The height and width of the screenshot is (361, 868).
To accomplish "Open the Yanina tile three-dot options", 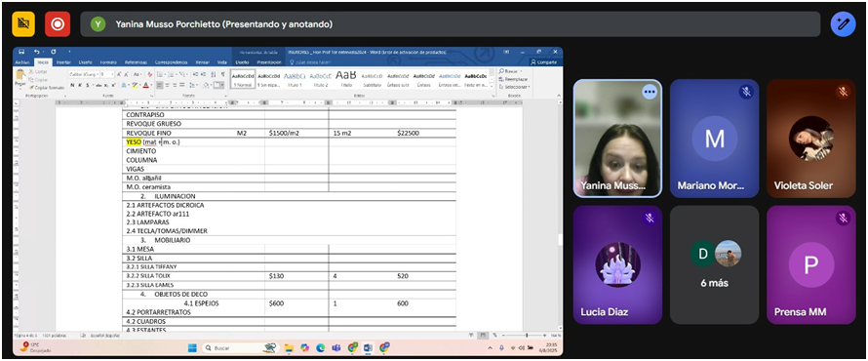I will [650, 92].
